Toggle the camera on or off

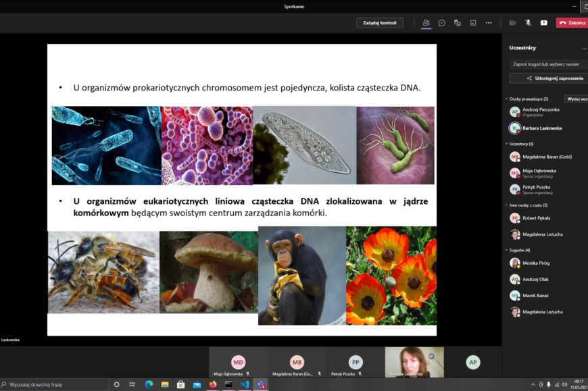click(512, 23)
